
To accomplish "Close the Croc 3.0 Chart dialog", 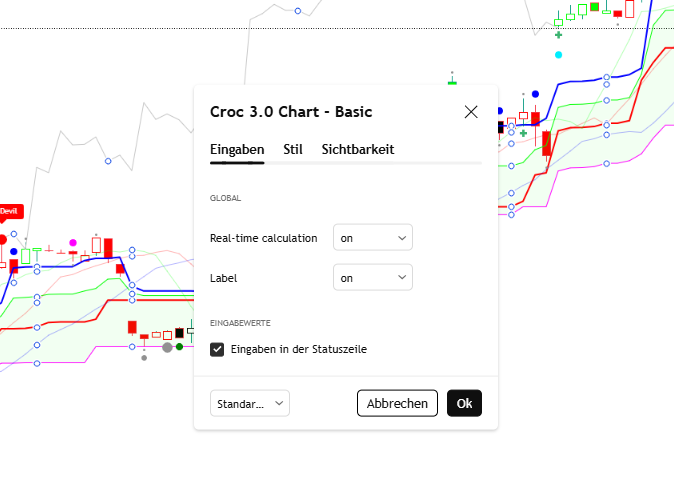I will tap(471, 112).
